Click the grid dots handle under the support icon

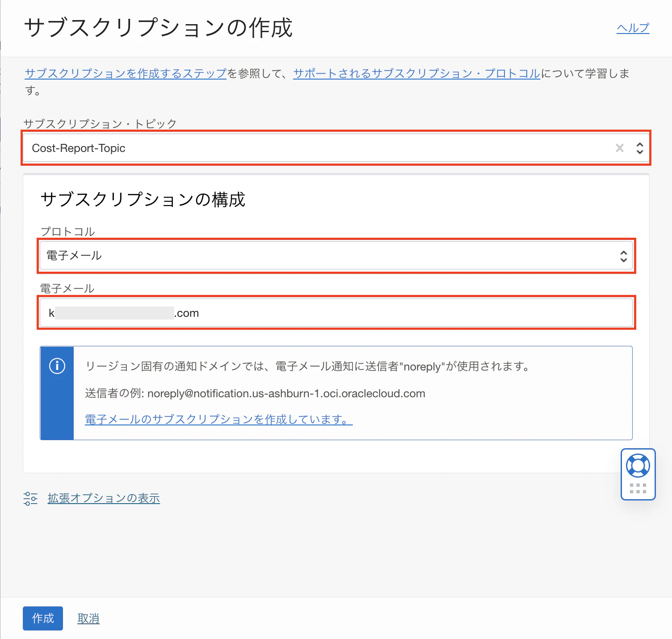(638, 488)
